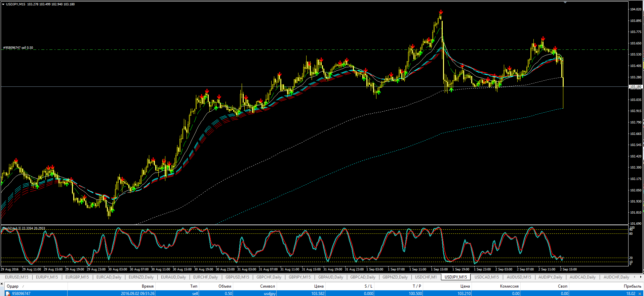Open the EURGBP,M15 chart tab
Screen dimensions: 644x296
coord(77,277)
